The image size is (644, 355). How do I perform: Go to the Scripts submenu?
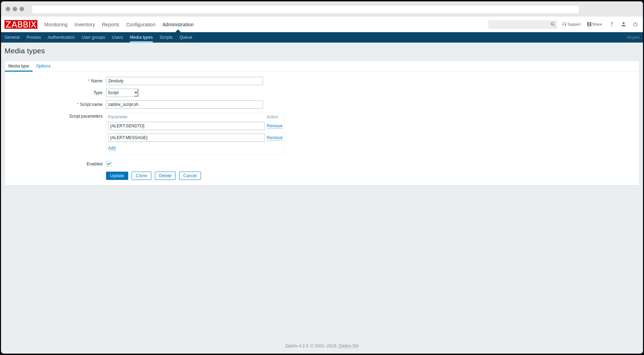point(166,37)
